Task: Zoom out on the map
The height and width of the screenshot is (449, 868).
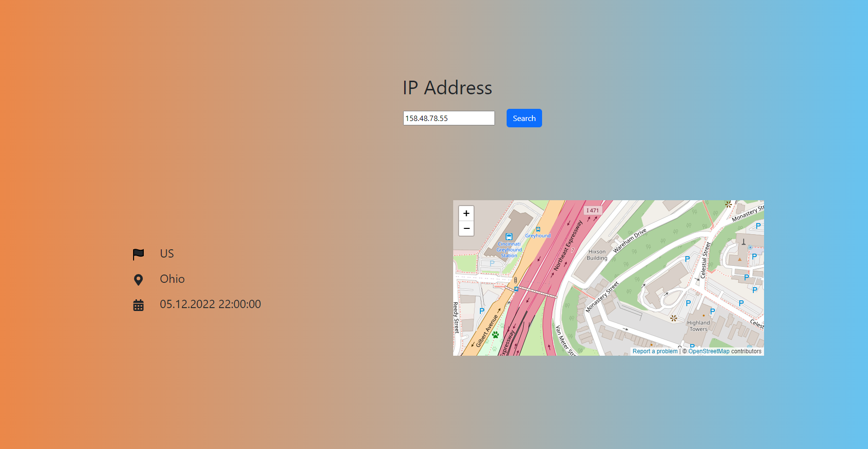Action: click(466, 228)
